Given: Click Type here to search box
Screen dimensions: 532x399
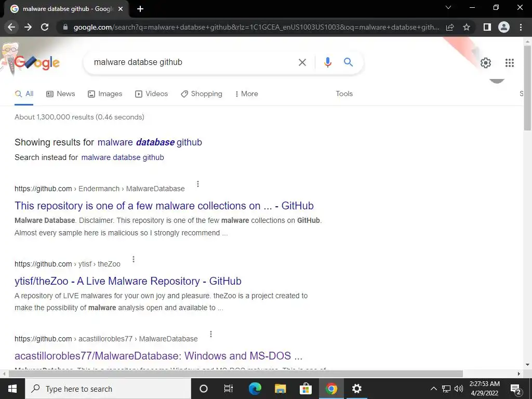Looking at the screenshot, I should tap(108, 389).
